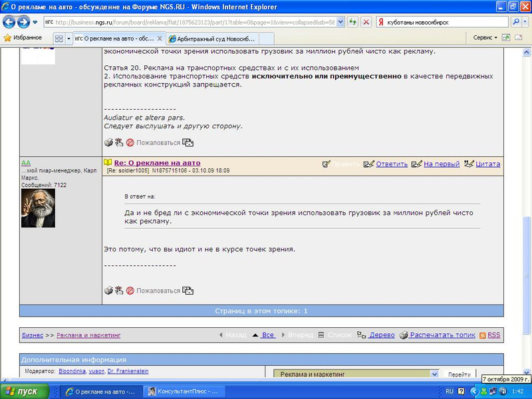This screenshot has height=399, width=532.
Task: Expand the Реклама и маркетинг forum dropdown
Action: 434,374
